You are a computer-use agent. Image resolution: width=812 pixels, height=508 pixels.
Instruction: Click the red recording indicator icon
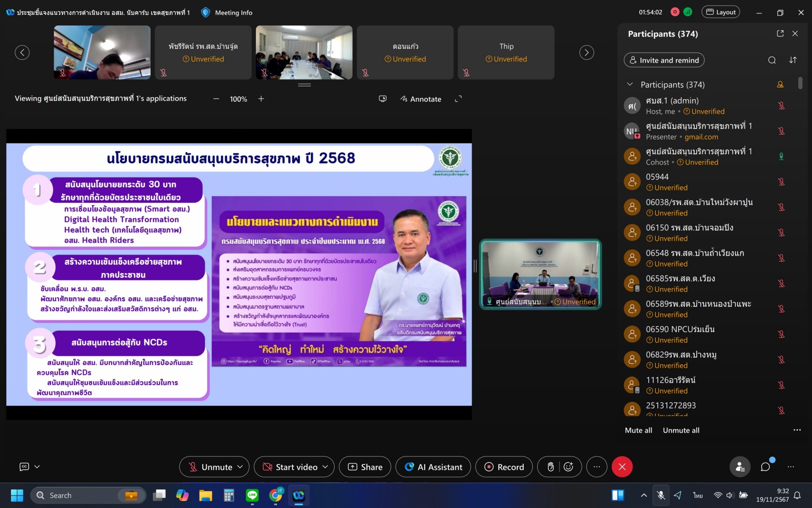tap(675, 12)
